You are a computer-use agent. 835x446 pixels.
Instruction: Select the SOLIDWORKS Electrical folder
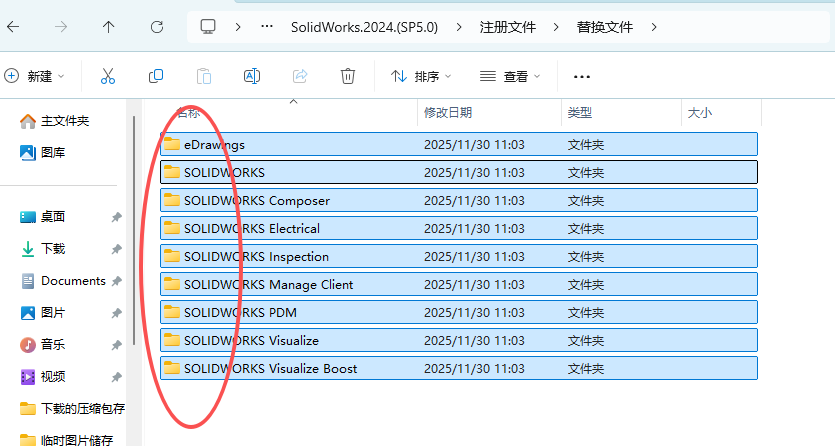(459, 228)
